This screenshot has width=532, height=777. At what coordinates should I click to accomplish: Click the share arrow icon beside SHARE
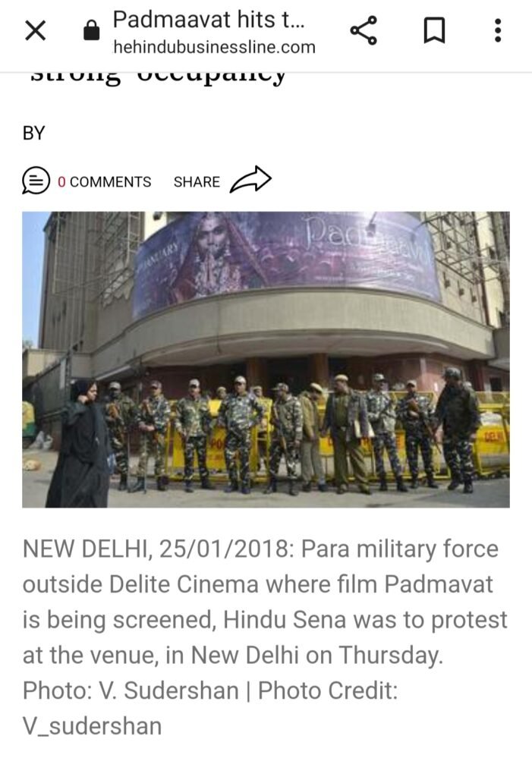coord(250,179)
